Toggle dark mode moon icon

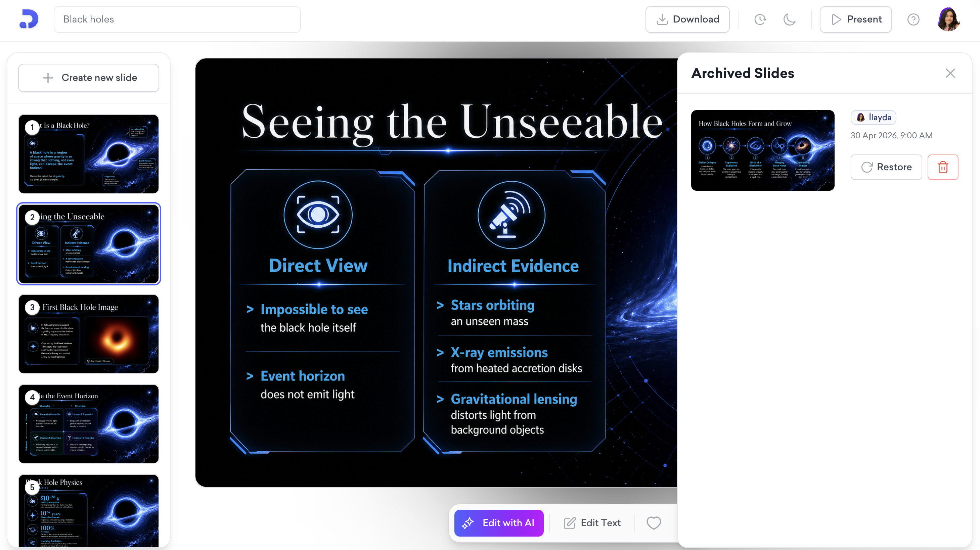789,19
